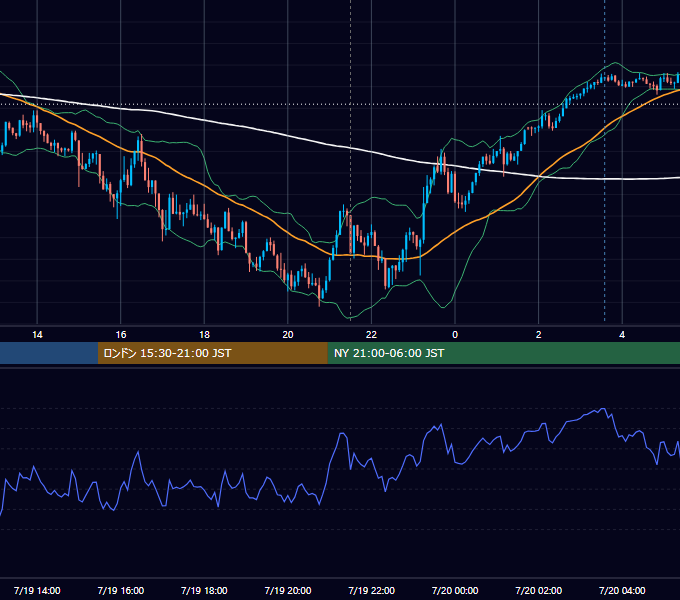Click the 20 hour label on the chart axis

point(288,335)
